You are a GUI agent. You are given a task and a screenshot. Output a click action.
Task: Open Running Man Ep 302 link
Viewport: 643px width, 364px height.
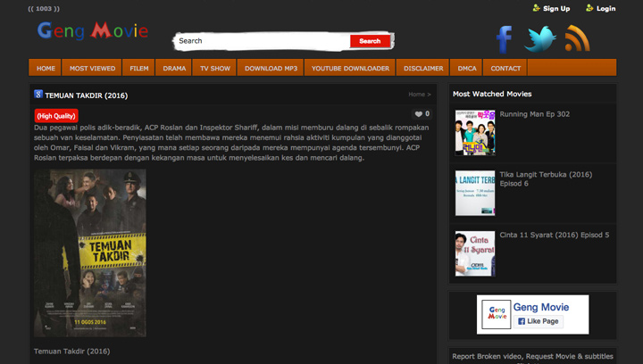534,114
